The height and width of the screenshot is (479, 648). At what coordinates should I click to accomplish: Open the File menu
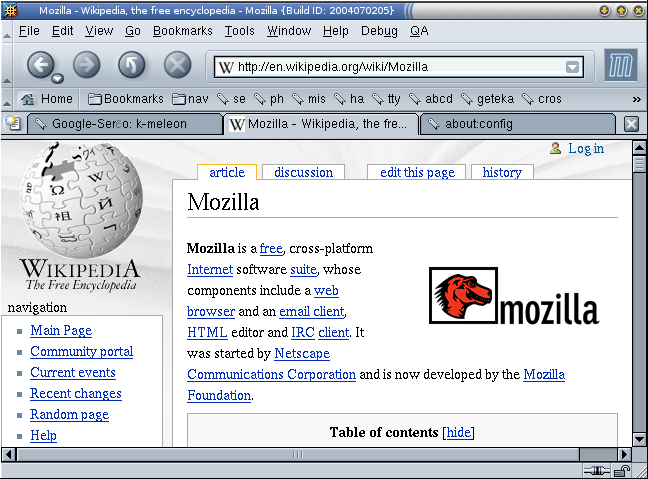coord(29,31)
